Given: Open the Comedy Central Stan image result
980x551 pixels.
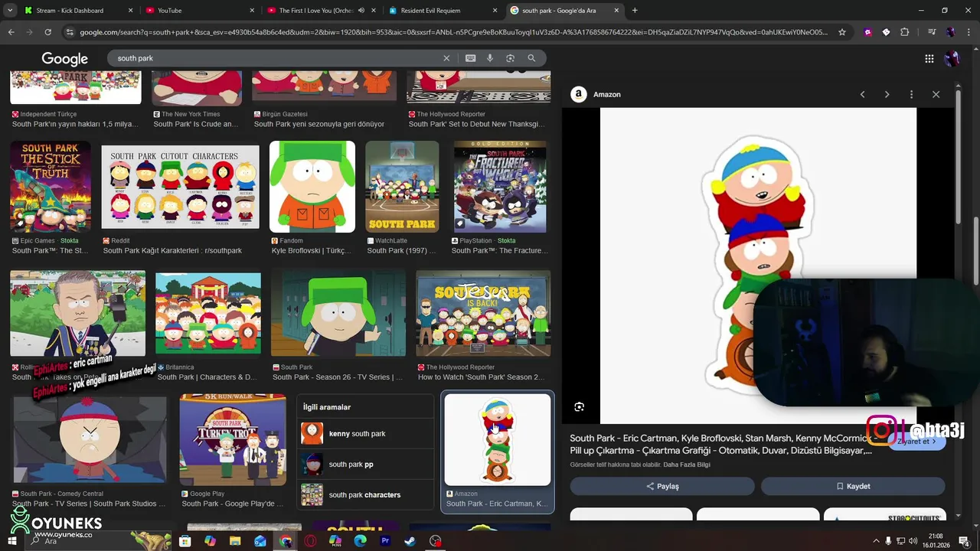Looking at the screenshot, I should [x=90, y=439].
